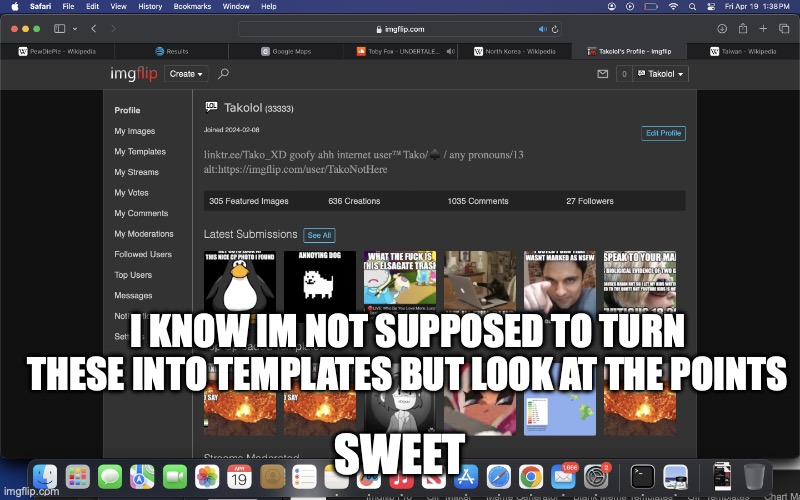Open the Apple menu
This screenshot has height=500, width=800.
(x=15, y=6)
